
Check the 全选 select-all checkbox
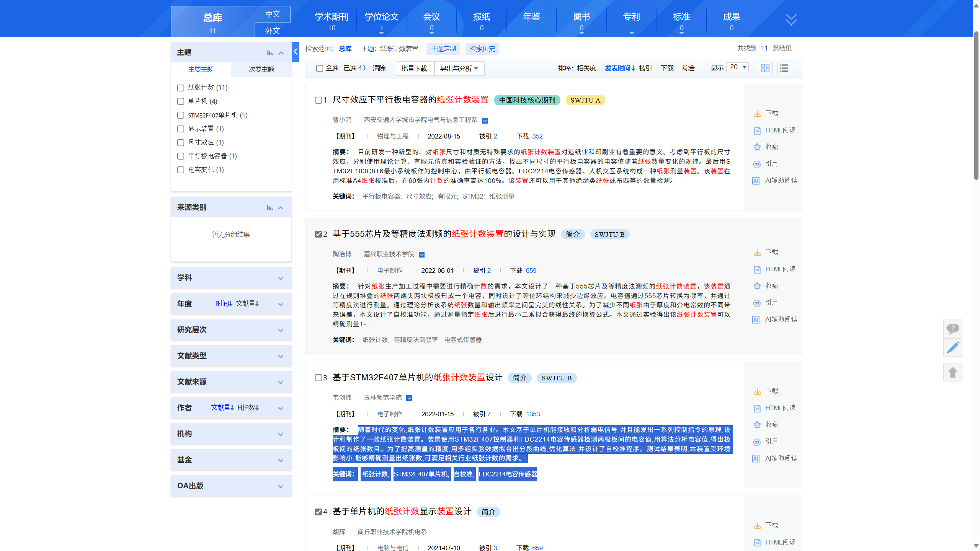(320, 68)
